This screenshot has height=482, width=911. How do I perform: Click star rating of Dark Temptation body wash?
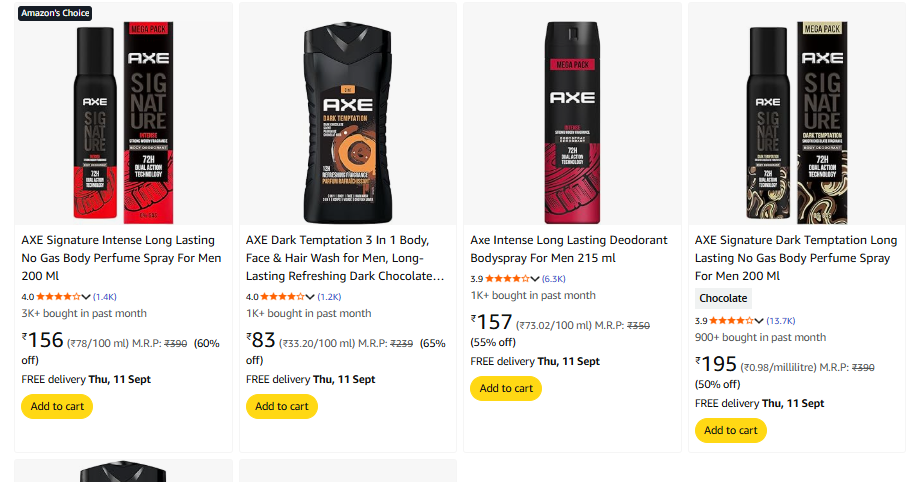(283, 297)
